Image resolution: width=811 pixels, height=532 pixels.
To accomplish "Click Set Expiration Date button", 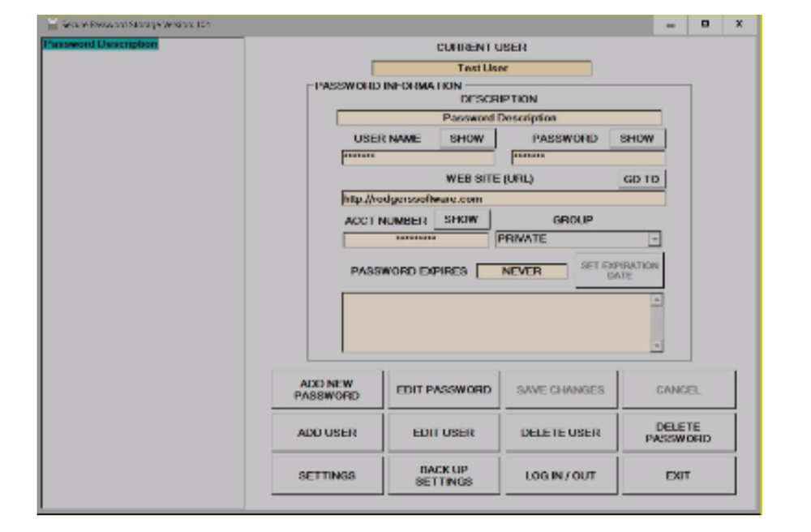I will (620, 270).
